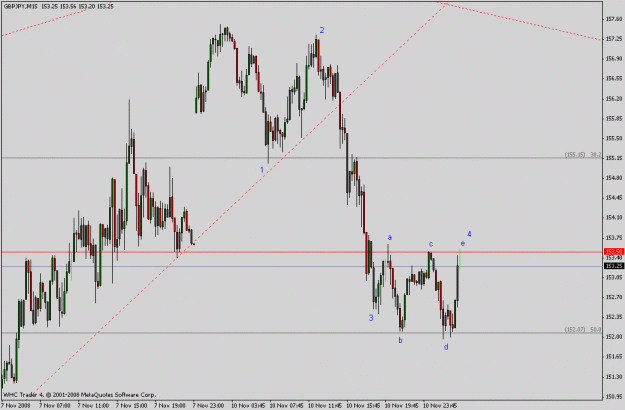Select the sub-wave label "e"
The height and width of the screenshot is (410, 625).
point(462,243)
